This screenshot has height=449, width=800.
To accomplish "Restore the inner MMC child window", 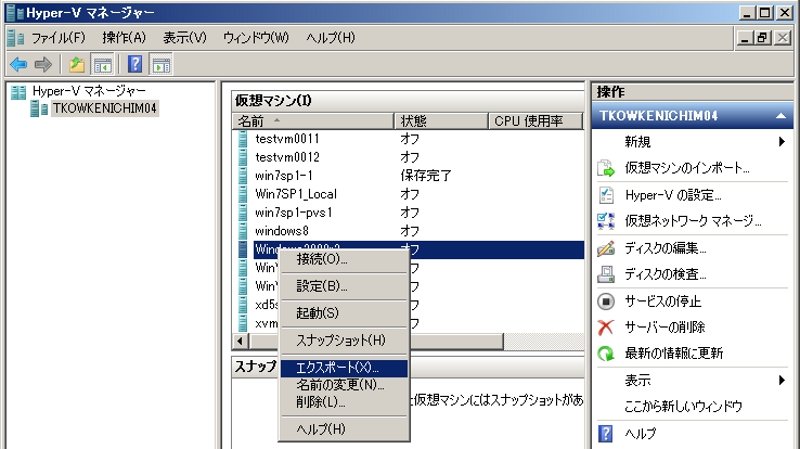I will (x=762, y=38).
